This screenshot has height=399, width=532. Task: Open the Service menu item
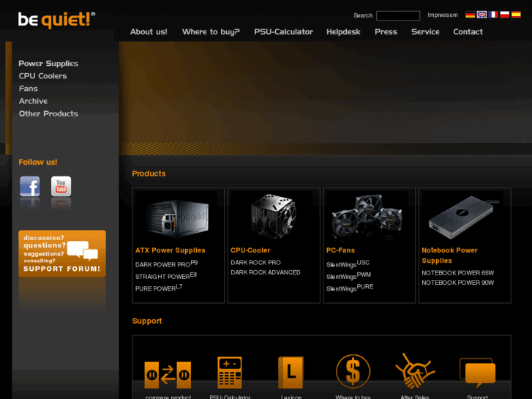point(425,32)
